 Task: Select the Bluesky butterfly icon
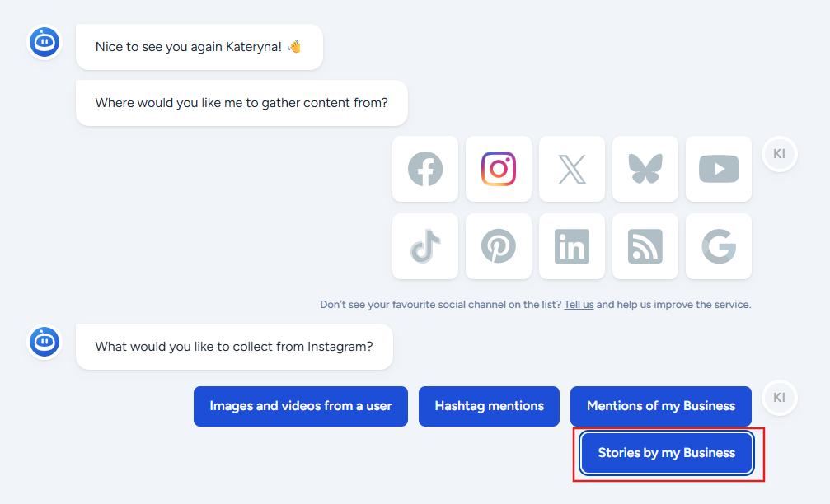click(x=645, y=169)
